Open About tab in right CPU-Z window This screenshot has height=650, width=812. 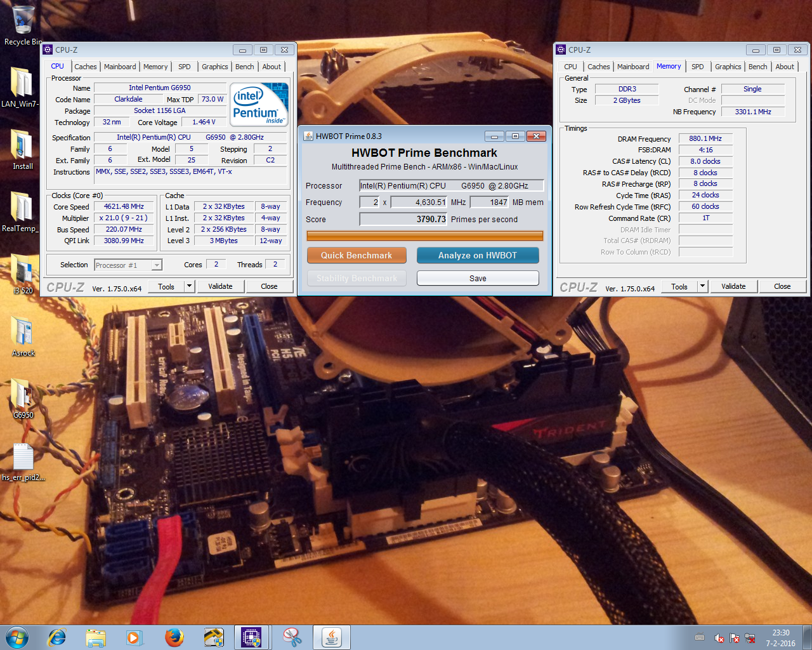(x=785, y=67)
